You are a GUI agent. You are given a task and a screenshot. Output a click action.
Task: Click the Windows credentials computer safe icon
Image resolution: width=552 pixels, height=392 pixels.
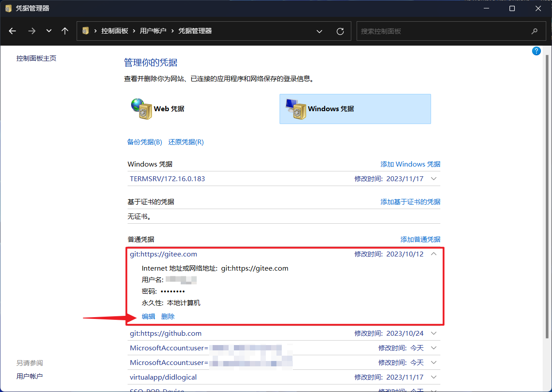[295, 109]
